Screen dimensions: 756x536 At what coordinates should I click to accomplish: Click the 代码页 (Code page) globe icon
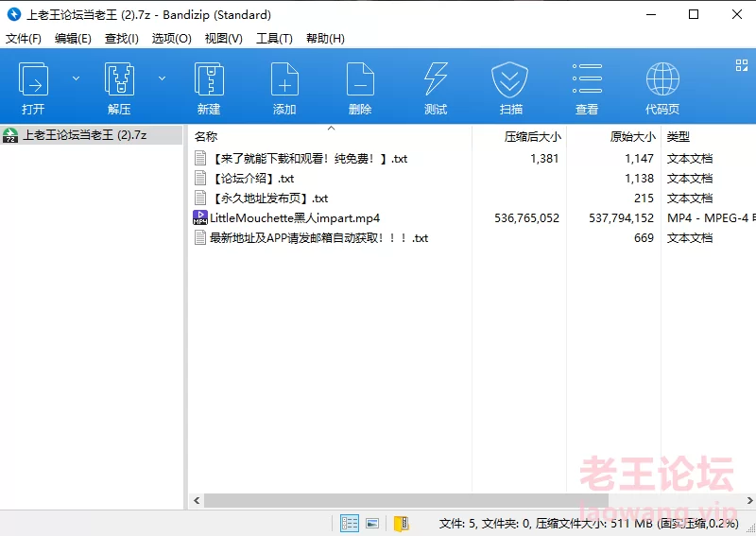click(662, 79)
